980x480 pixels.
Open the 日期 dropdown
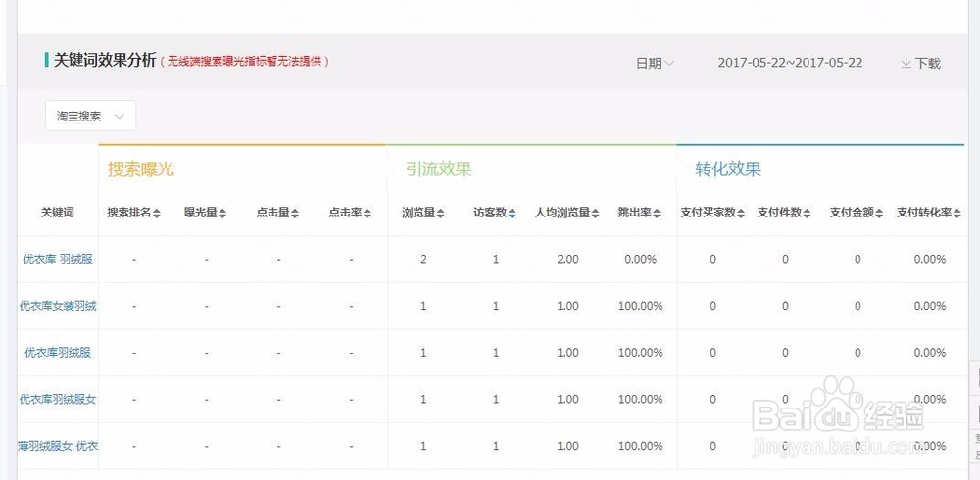pyautogui.click(x=655, y=63)
